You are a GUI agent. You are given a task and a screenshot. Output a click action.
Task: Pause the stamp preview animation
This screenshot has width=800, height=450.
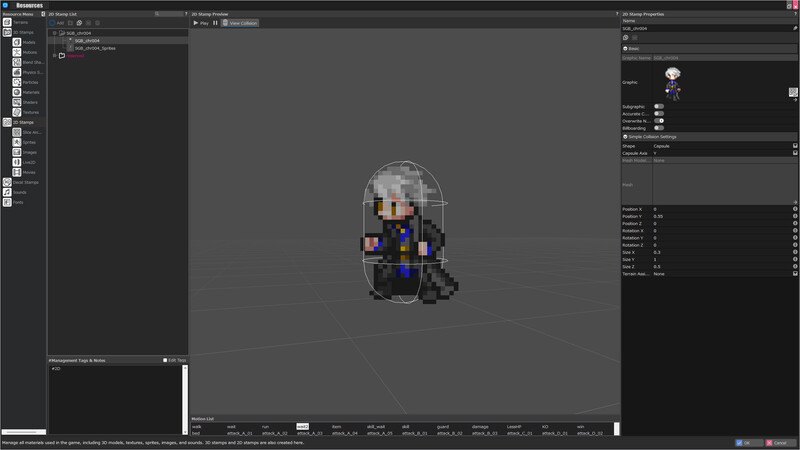point(215,23)
